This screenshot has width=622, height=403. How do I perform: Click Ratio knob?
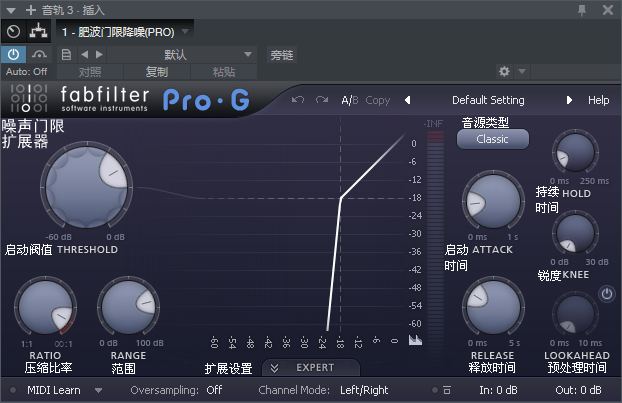coord(45,308)
